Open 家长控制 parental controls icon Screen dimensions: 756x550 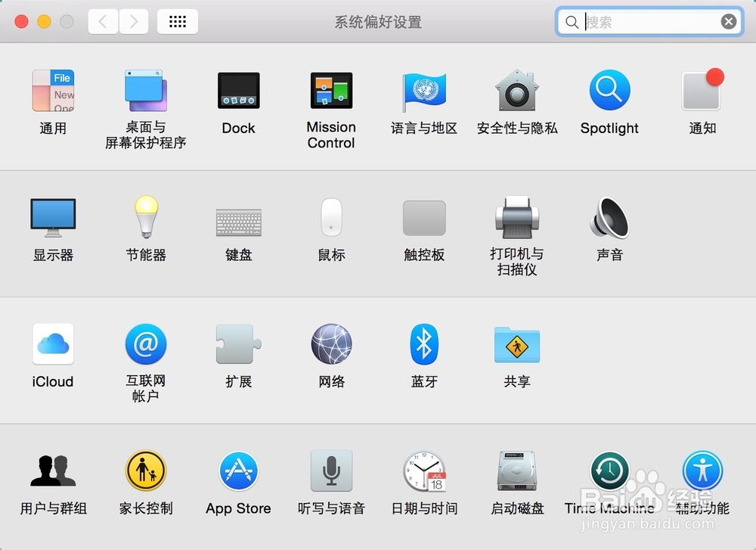pos(146,471)
